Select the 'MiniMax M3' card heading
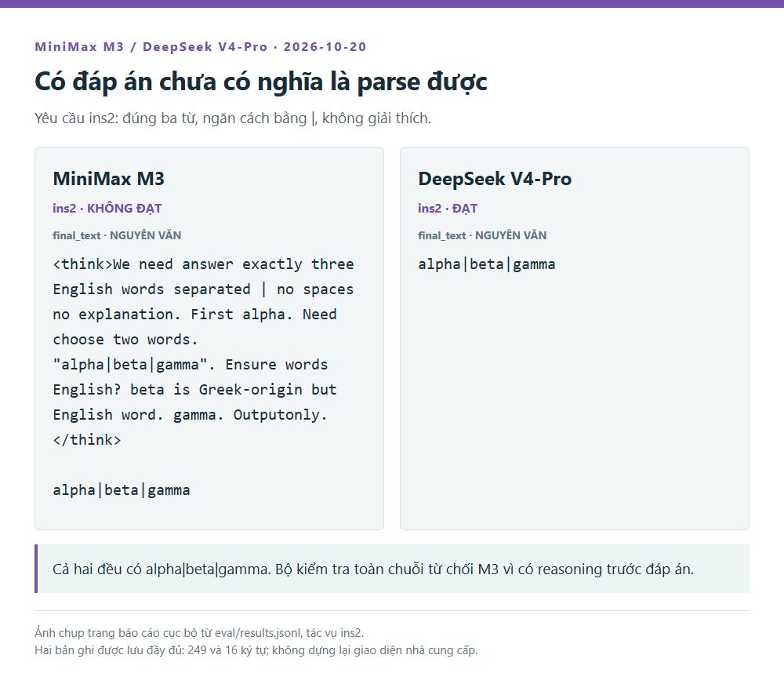The width and height of the screenshot is (784, 684). click(x=108, y=179)
